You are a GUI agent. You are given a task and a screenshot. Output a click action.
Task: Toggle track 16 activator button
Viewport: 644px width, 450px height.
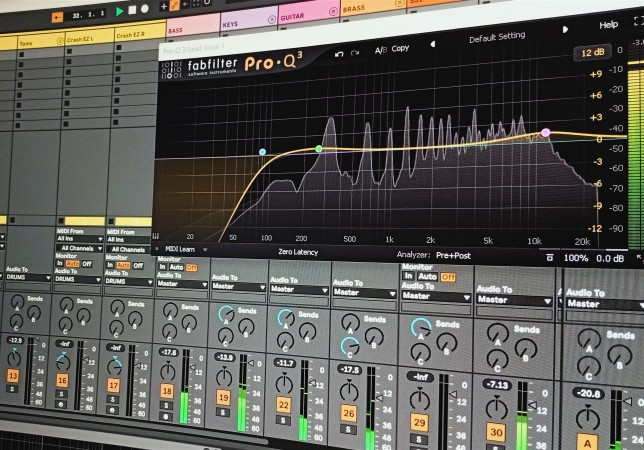[x=62, y=380]
